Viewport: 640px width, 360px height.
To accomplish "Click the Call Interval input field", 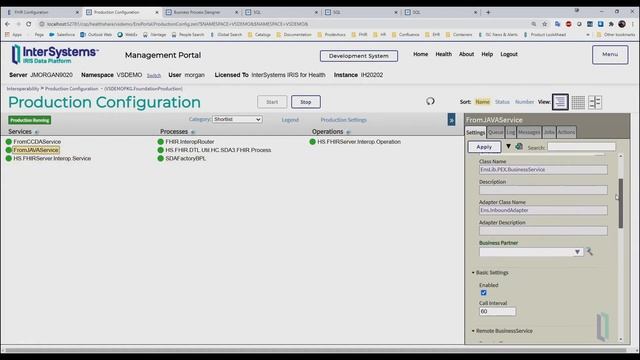I will point(497,311).
